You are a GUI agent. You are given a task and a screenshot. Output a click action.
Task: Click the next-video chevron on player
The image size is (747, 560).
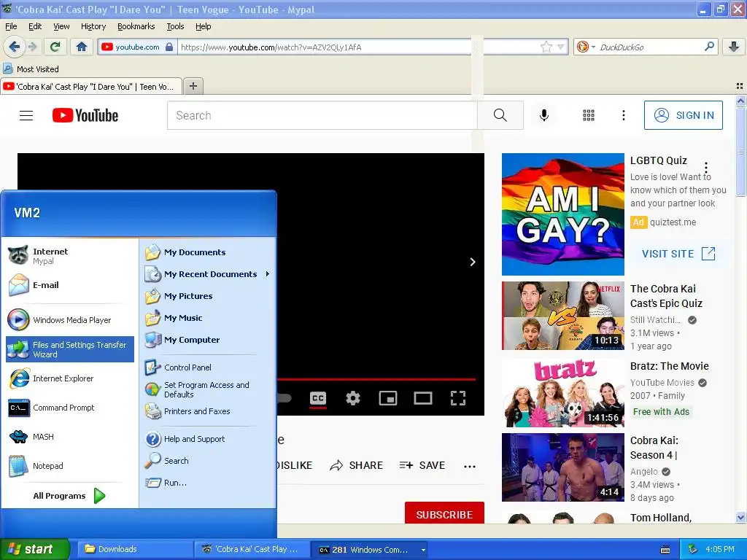473,262
